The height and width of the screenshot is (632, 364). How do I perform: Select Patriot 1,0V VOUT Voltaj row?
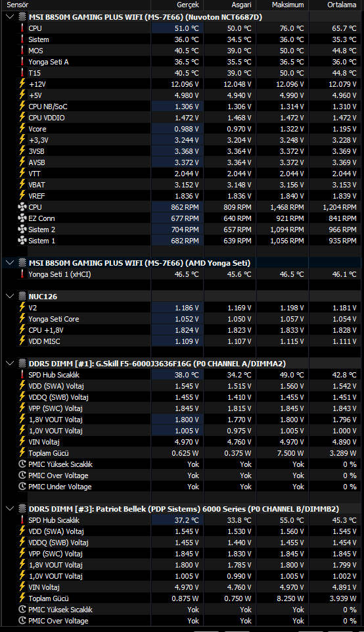coord(181,576)
